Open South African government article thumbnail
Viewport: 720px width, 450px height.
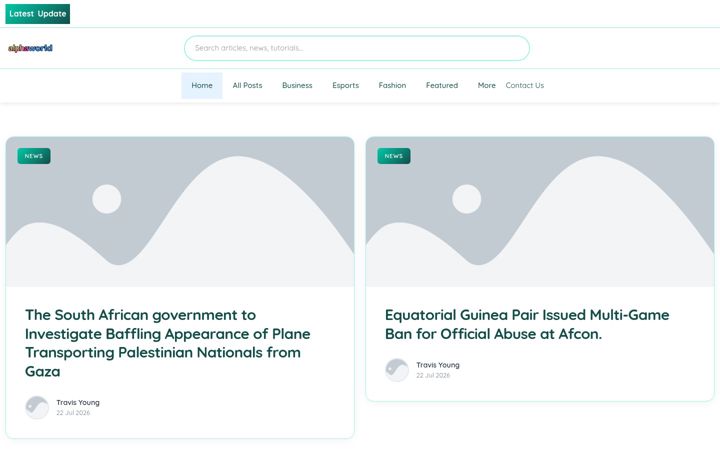click(x=180, y=212)
